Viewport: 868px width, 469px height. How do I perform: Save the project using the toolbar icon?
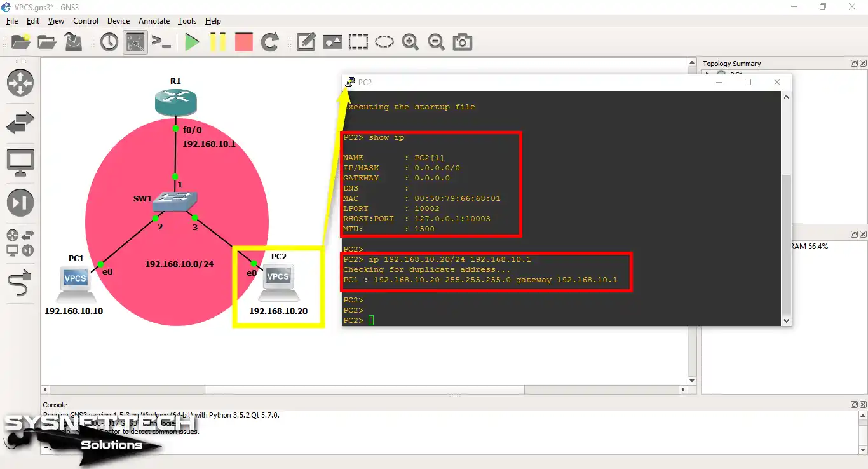(74, 42)
